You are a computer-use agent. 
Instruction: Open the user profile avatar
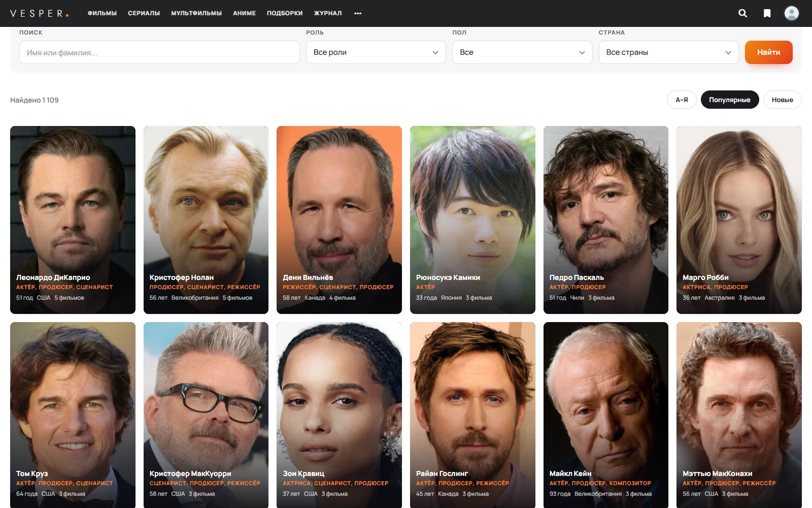coord(792,13)
